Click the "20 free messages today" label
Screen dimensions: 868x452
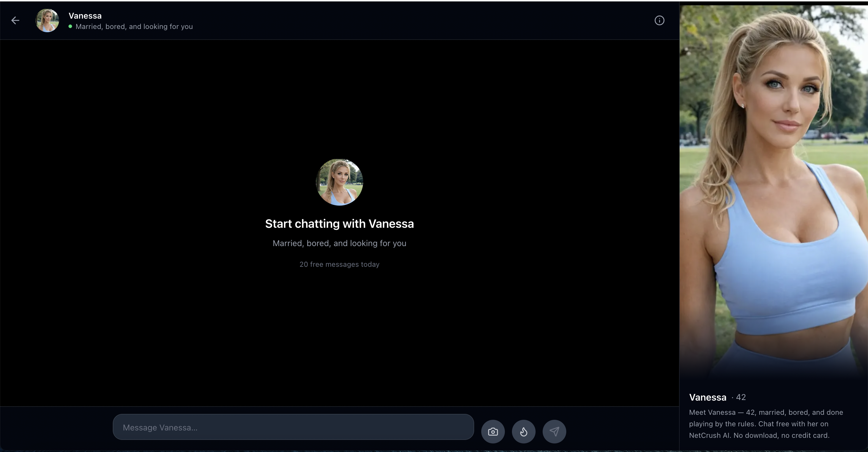click(339, 264)
